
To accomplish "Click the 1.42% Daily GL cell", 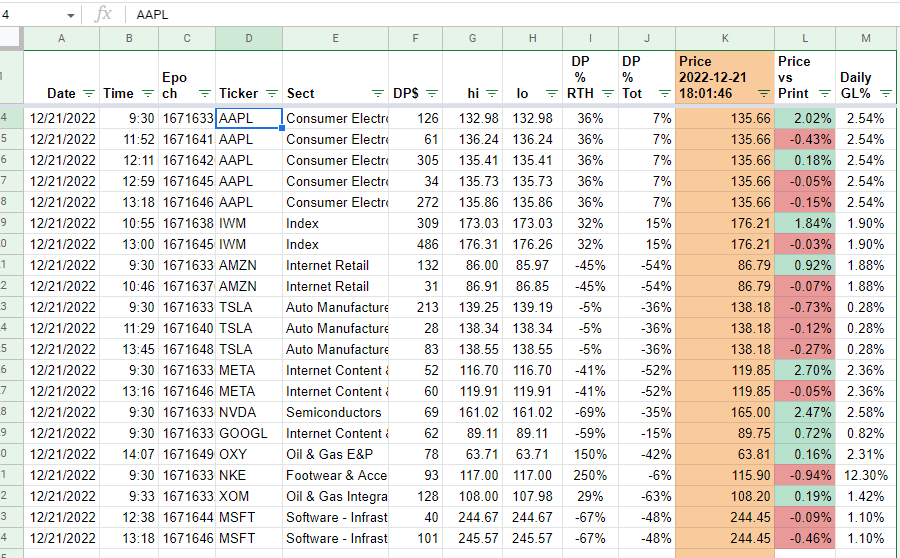I will pyautogui.click(x=866, y=497).
